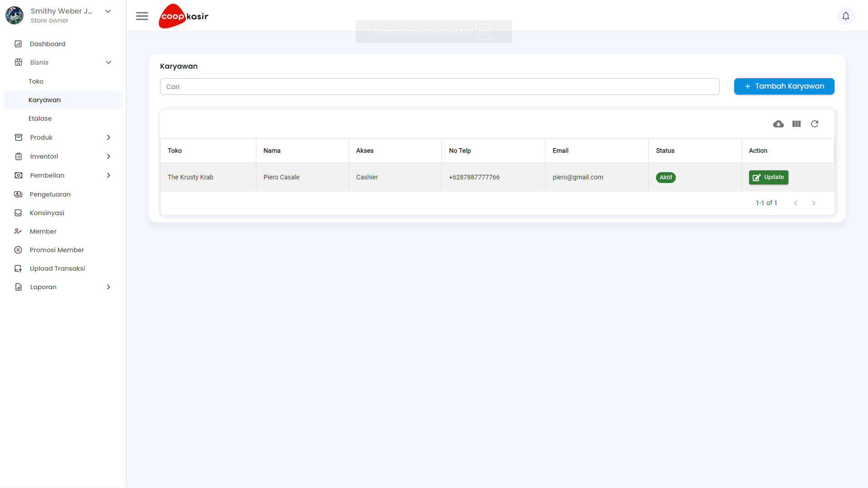Image resolution: width=868 pixels, height=488 pixels.
Task: Click the Tambah Karyawan button
Action: pyautogui.click(x=784, y=86)
